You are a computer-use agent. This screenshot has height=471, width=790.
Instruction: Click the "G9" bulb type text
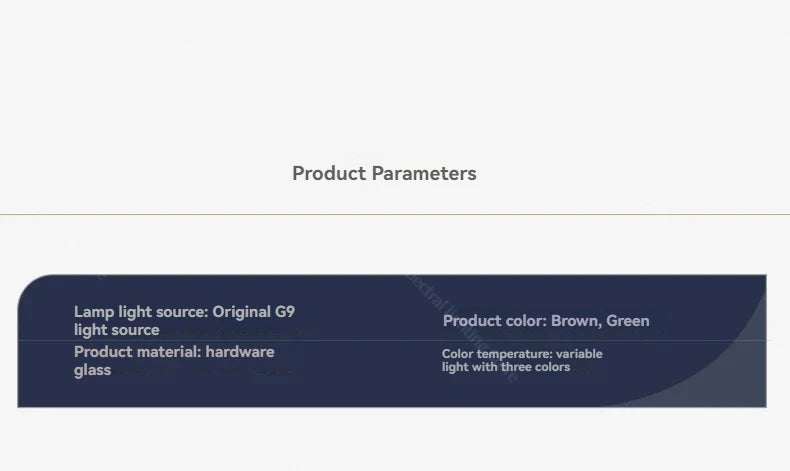284,312
